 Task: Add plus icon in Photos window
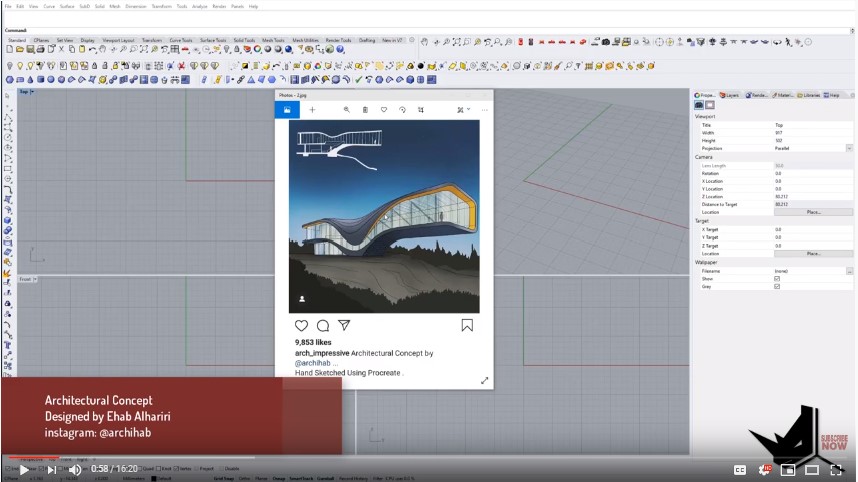coord(312,109)
